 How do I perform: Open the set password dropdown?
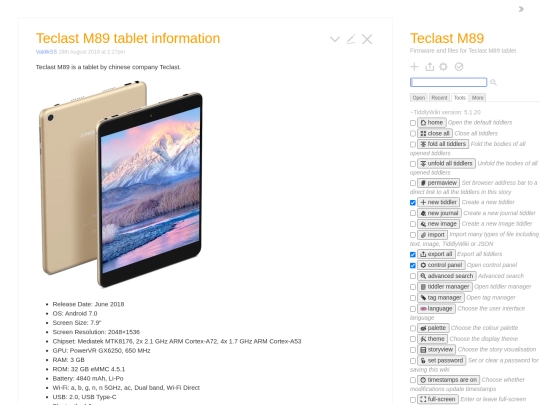coord(442,361)
